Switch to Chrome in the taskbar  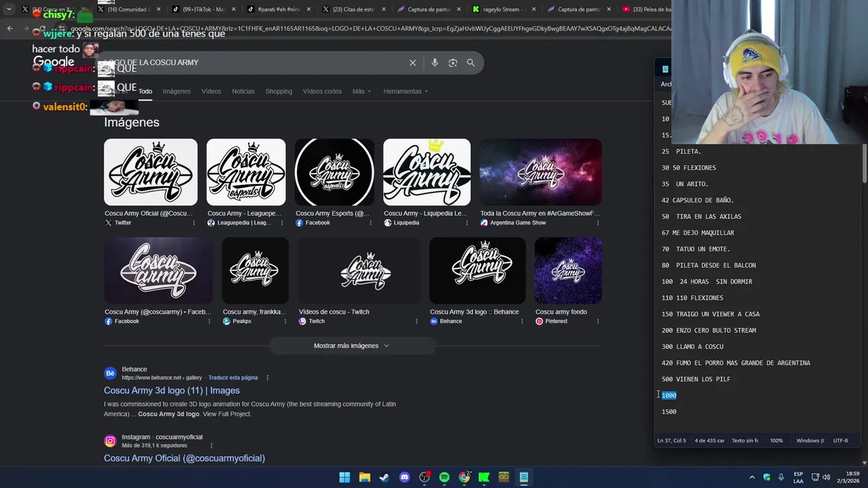[x=464, y=477]
